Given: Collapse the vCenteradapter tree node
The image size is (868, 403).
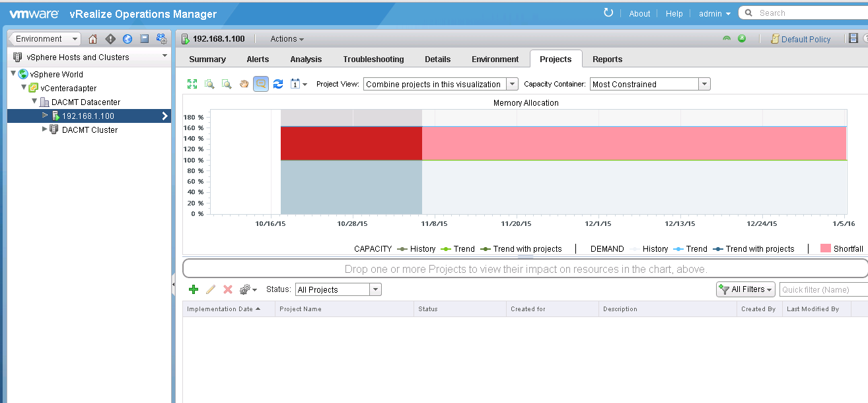Looking at the screenshot, I should pyautogui.click(x=24, y=87).
